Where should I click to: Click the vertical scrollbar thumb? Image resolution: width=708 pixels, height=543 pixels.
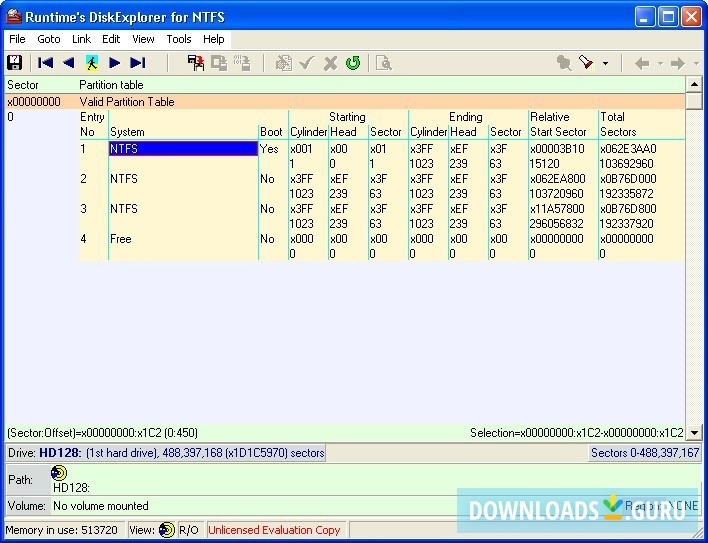(x=694, y=101)
